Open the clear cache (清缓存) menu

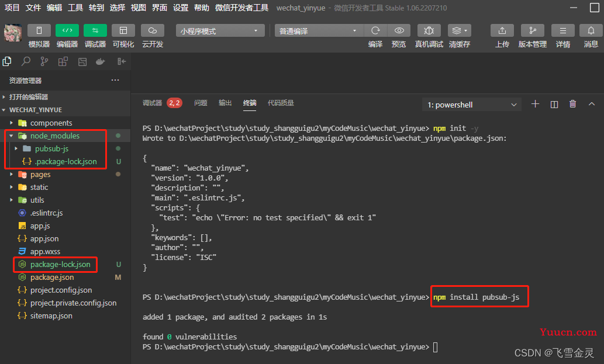pos(460,30)
